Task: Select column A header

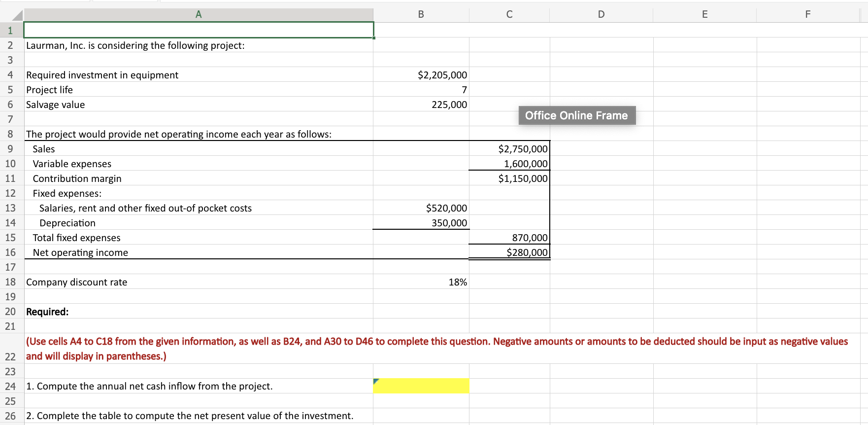Action: click(x=199, y=14)
